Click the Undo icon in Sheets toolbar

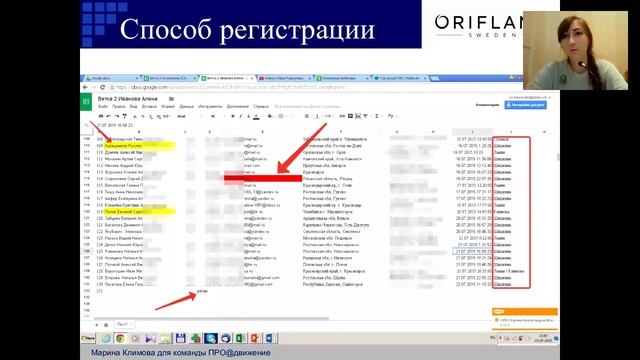coord(109,116)
